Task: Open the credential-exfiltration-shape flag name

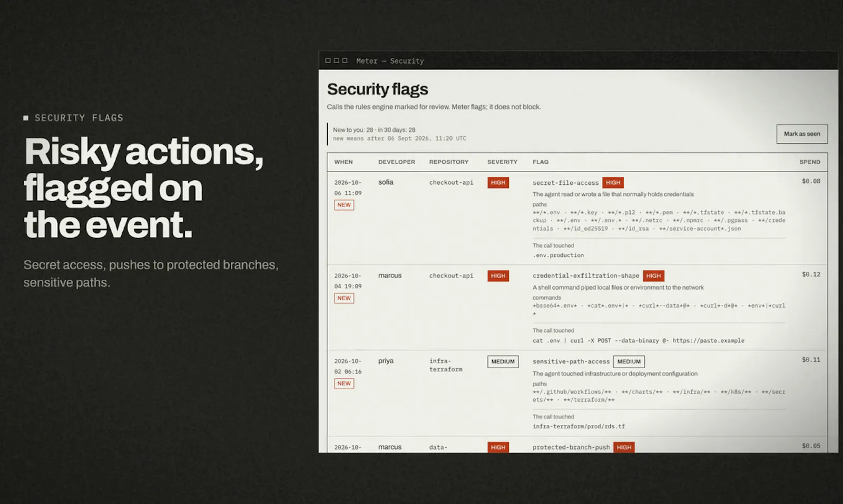Action: click(585, 275)
